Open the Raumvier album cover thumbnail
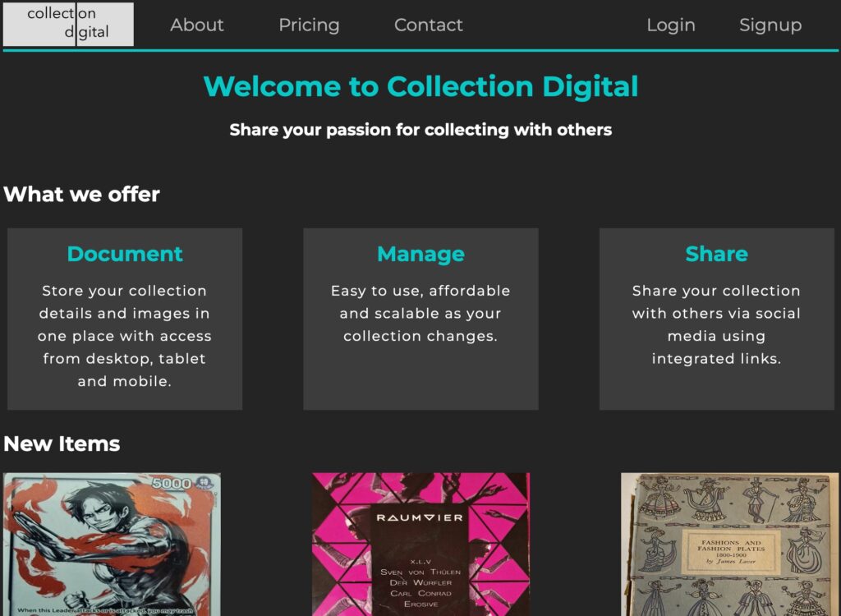The image size is (841, 616). (420, 544)
